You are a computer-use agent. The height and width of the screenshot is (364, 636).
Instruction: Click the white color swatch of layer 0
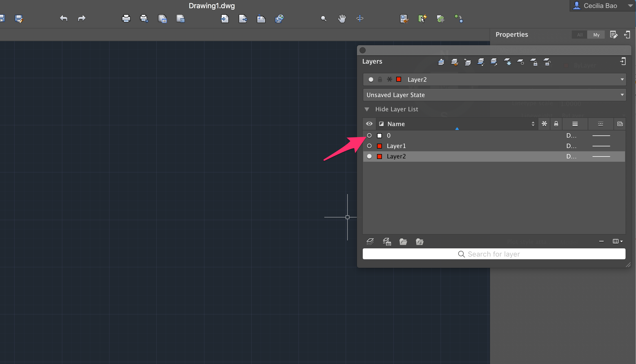point(379,135)
